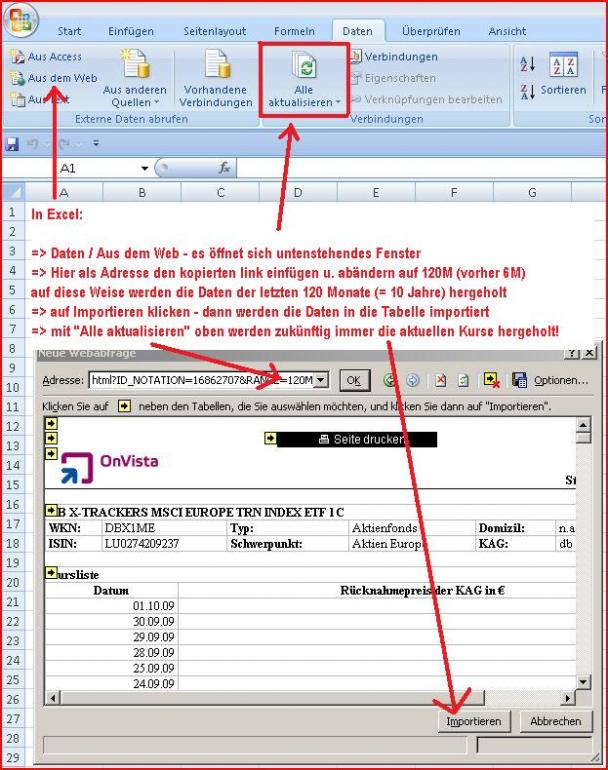
Task: Select row 2 header
Action: pos(13,231)
